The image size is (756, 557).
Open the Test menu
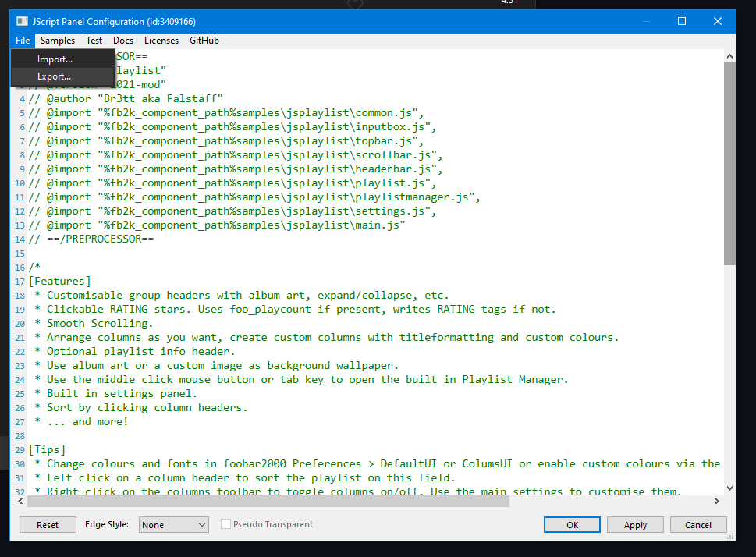pos(94,41)
